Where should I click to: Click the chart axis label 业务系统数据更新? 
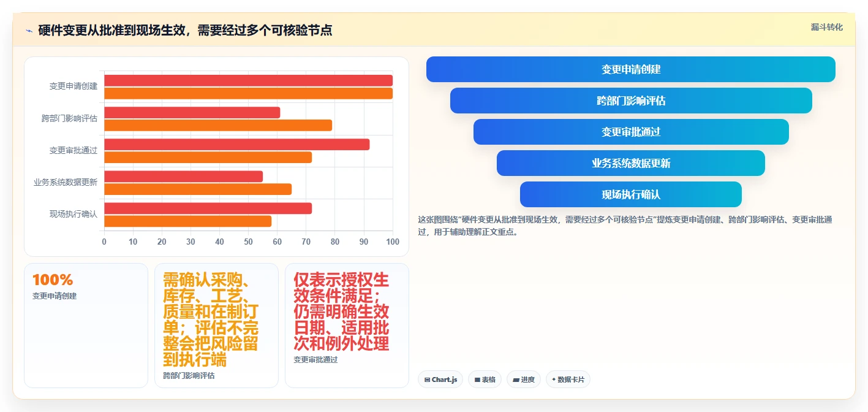[66, 182]
